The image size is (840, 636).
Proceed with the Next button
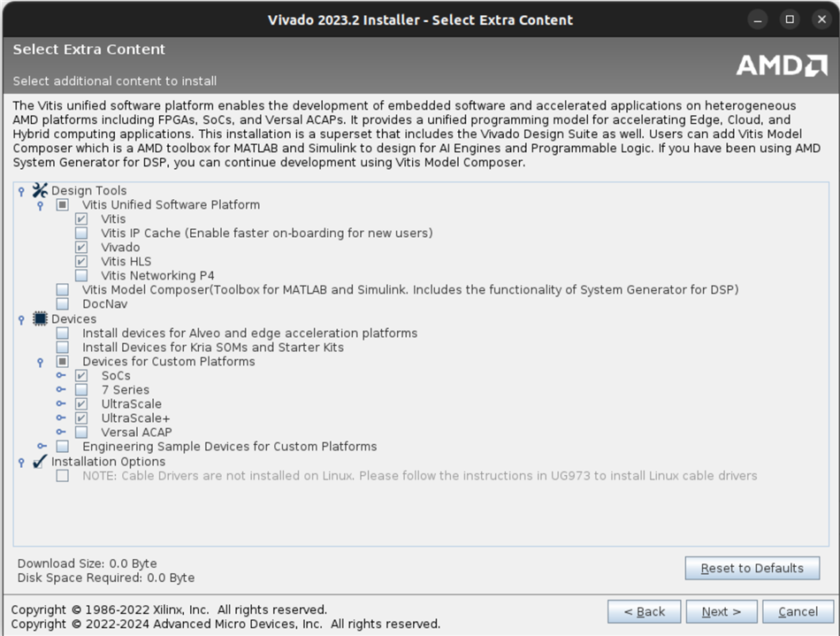722,611
